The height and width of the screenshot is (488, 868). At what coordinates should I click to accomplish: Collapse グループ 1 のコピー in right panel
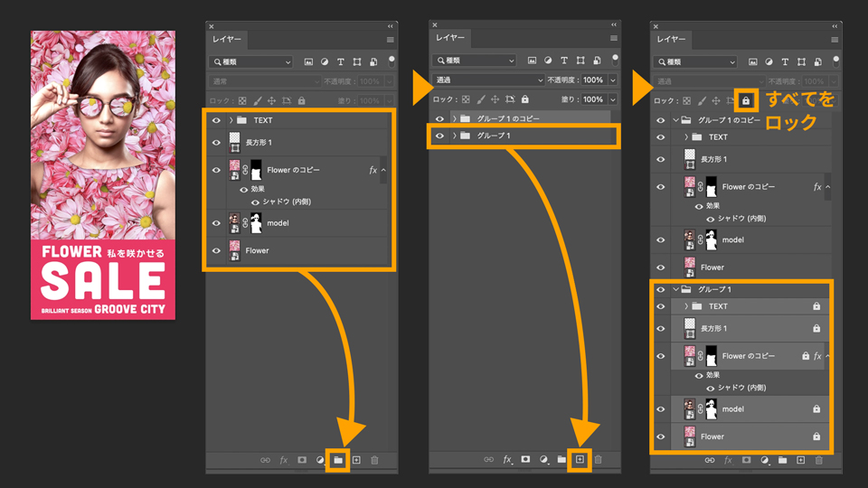pyautogui.click(x=675, y=120)
